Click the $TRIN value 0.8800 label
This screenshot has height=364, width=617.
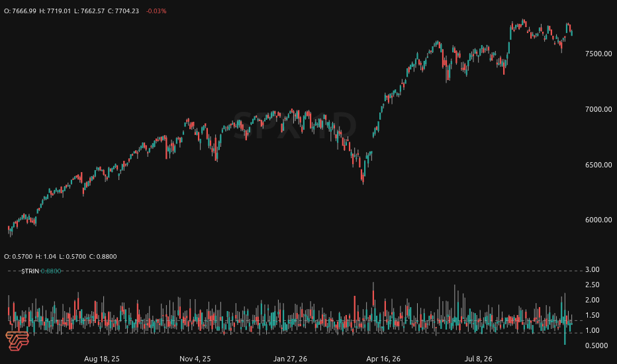point(51,271)
